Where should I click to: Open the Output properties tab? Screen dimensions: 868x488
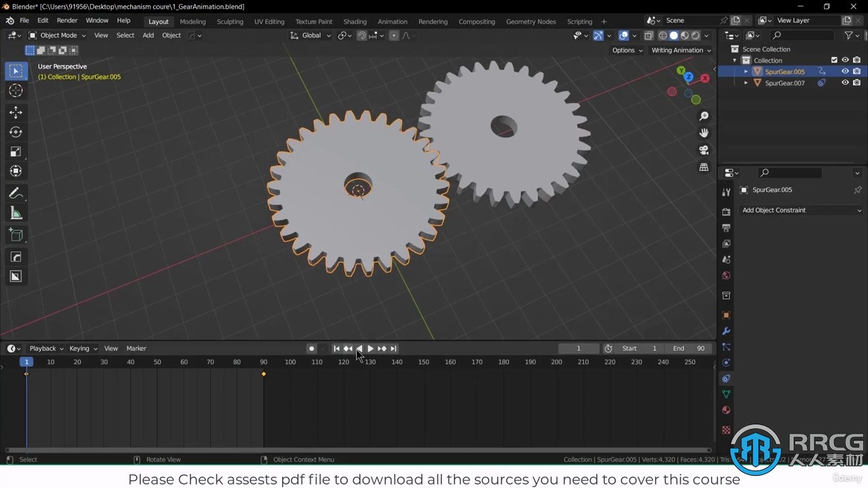pyautogui.click(x=726, y=228)
